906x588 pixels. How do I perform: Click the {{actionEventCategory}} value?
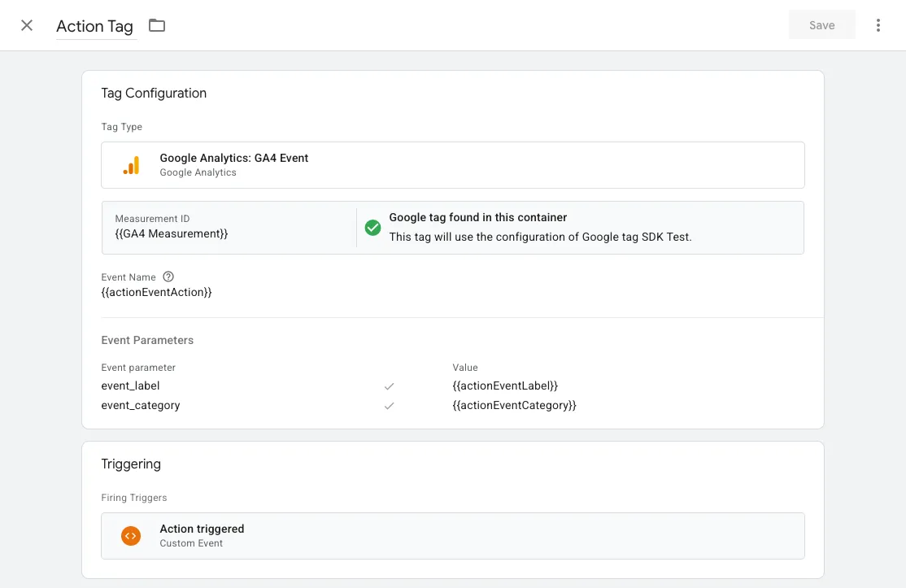pos(514,406)
